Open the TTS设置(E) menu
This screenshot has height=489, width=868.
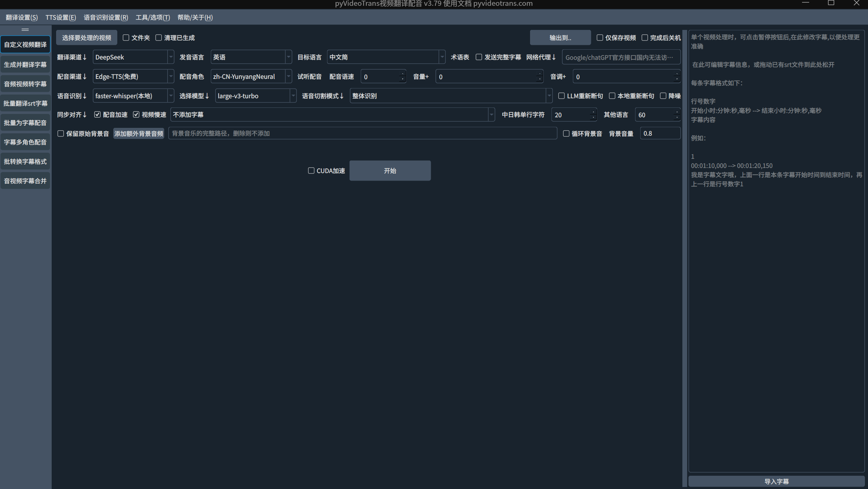click(x=61, y=17)
